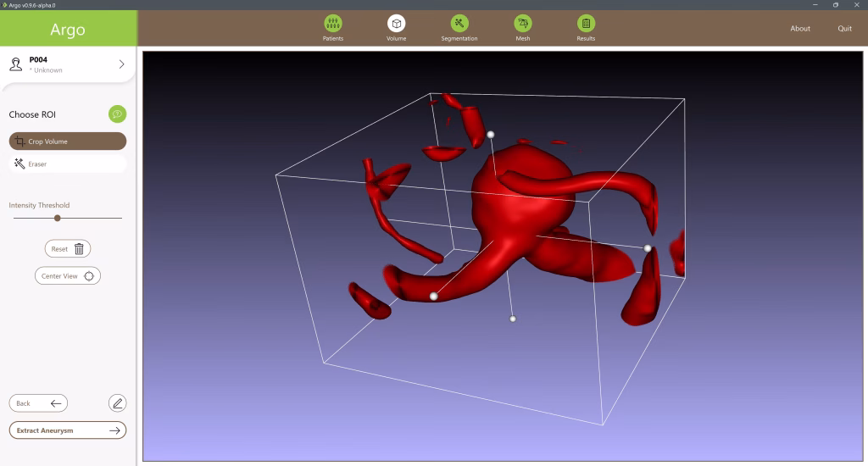Click the Intensity Threshold slider handle

pyautogui.click(x=58, y=218)
